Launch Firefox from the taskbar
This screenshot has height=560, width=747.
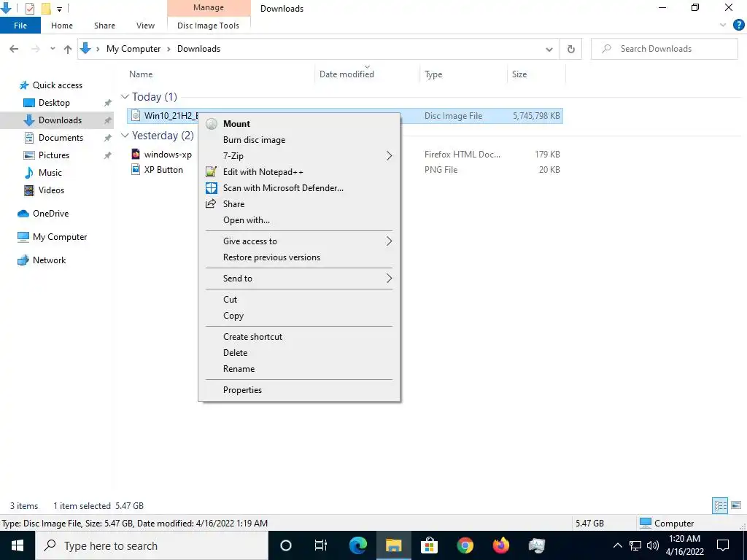[500, 545]
